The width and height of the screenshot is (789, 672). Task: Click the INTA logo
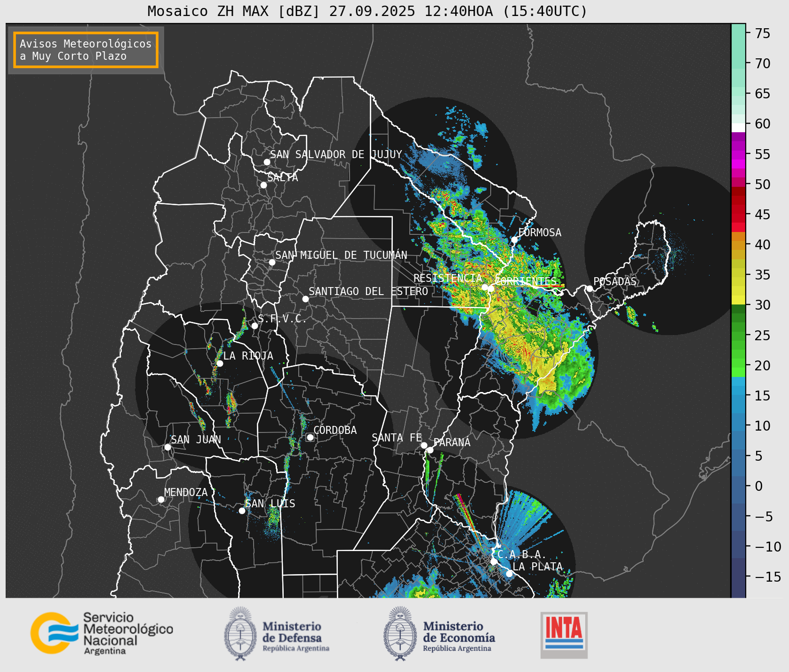(x=564, y=635)
